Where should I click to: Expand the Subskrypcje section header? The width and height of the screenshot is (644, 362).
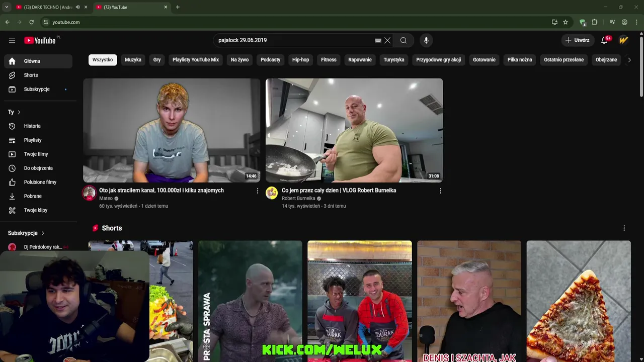point(26,233)
